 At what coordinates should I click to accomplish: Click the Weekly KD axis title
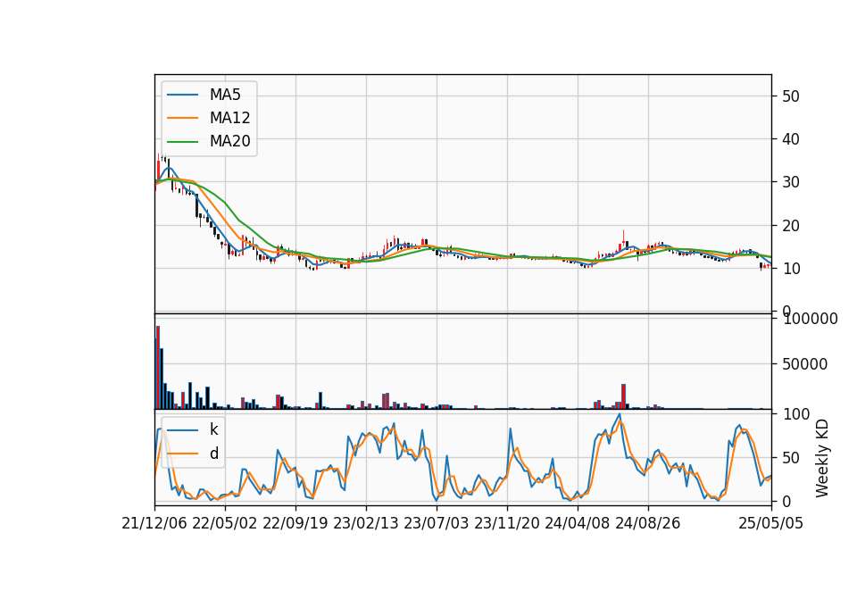tap(821, 459)
